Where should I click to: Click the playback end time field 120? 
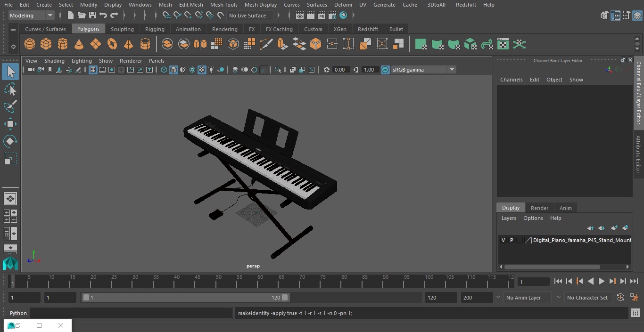pos(441,298)
